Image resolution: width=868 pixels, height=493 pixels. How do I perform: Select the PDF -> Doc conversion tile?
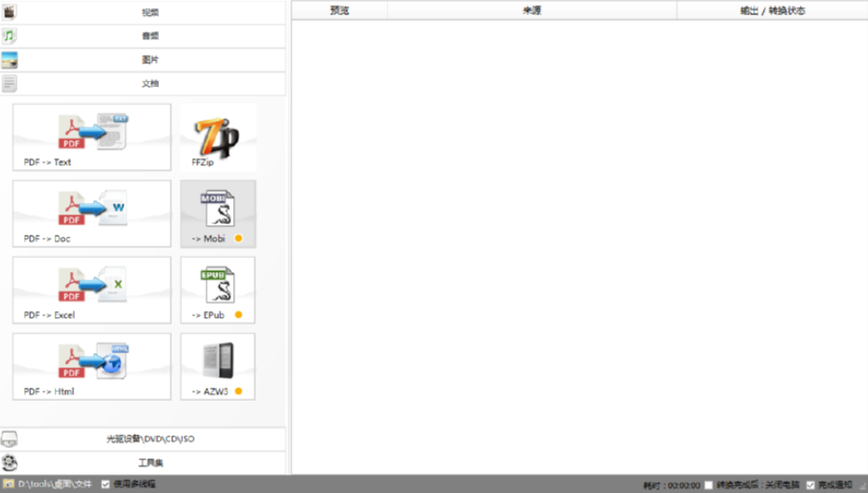point(92,214)
